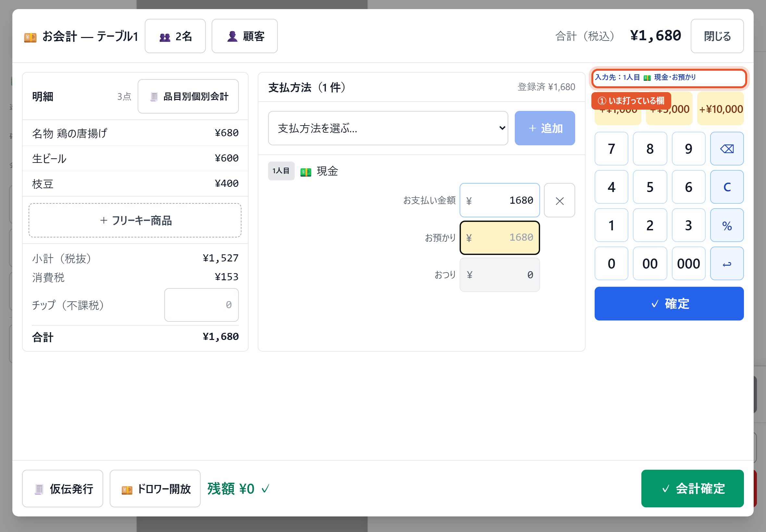Viewport: 766px width, 532px height.
Task: Click the +¥10,000 quick amount button
Action: point(720,109)
